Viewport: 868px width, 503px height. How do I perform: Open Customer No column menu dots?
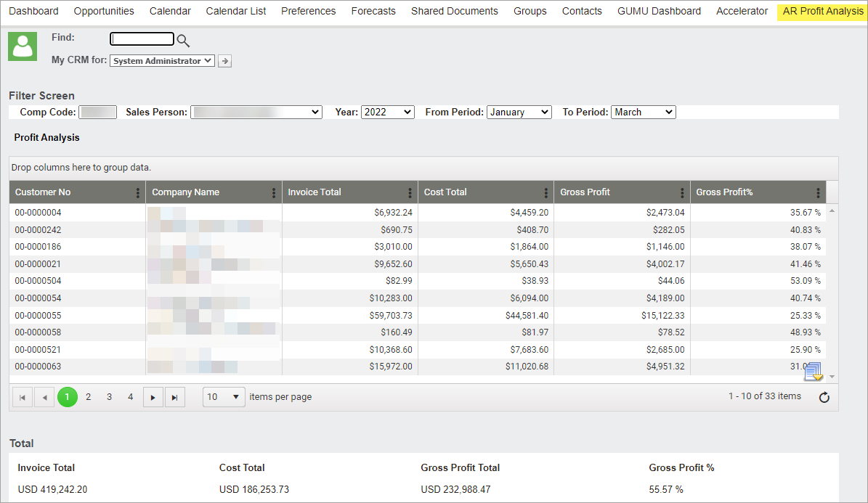point(138,192)
